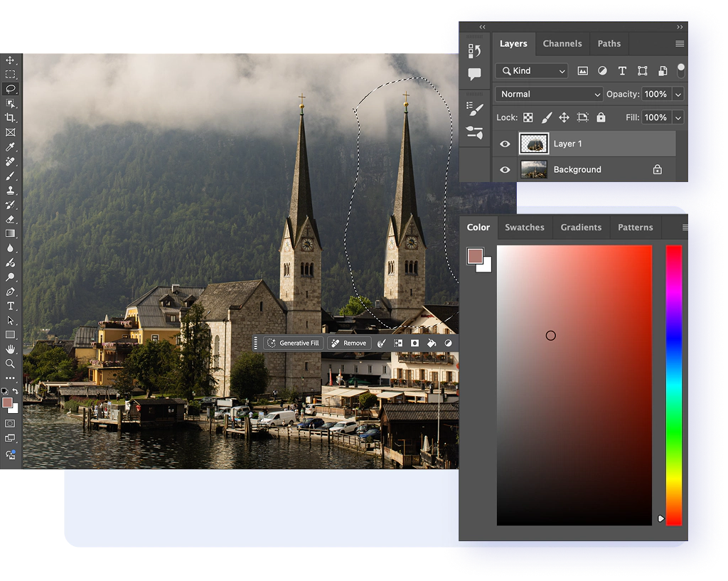
Task: Open the Normal blend mode dropdown
Action: [549, 94]
